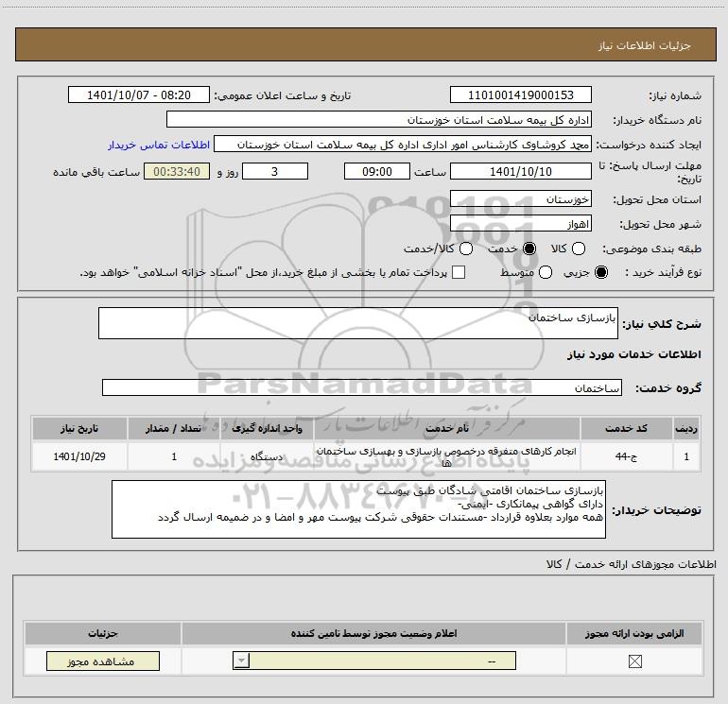Click the buyer organization name field
Screen dimensions: 728x704
(379, 119)
